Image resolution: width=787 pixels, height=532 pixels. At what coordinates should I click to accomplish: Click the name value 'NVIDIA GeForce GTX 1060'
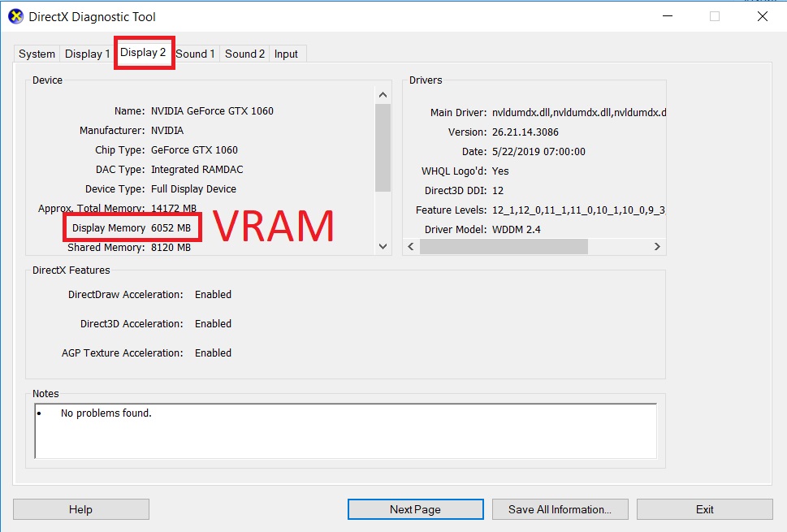(x=212, y=111)
